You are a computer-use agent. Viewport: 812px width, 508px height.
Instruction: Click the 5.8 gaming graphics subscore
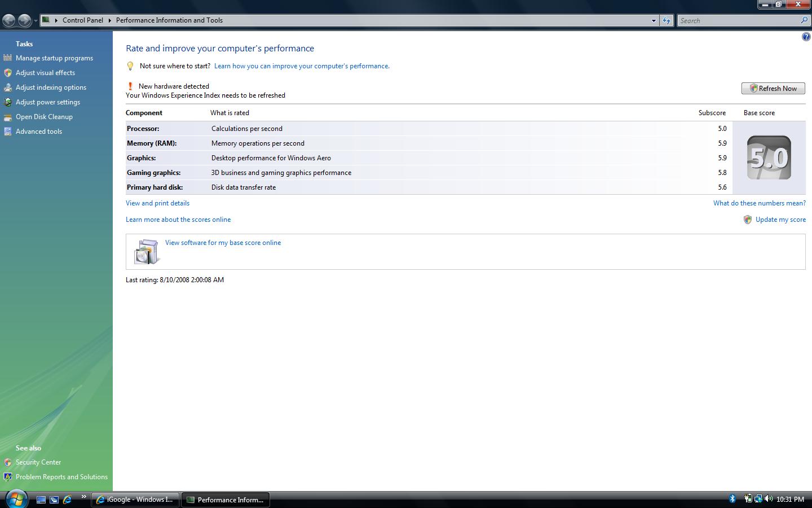click(x=722, y=173)
